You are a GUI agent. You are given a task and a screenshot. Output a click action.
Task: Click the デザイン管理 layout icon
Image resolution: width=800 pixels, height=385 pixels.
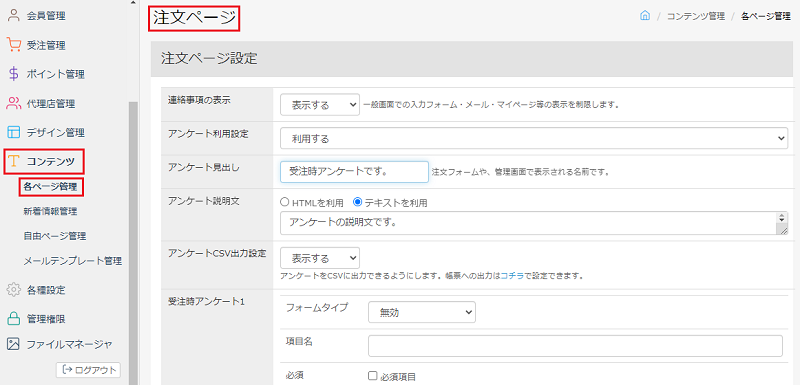14,133
